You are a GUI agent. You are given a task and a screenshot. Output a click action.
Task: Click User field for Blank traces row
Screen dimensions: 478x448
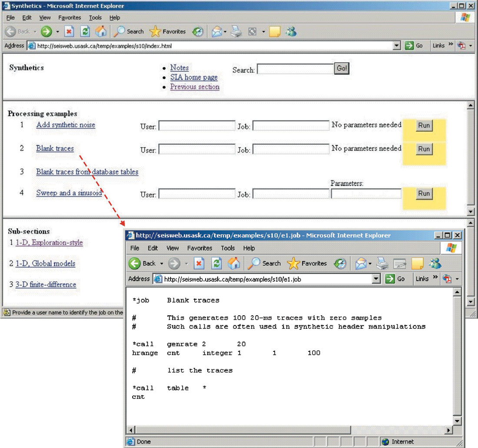196,149
